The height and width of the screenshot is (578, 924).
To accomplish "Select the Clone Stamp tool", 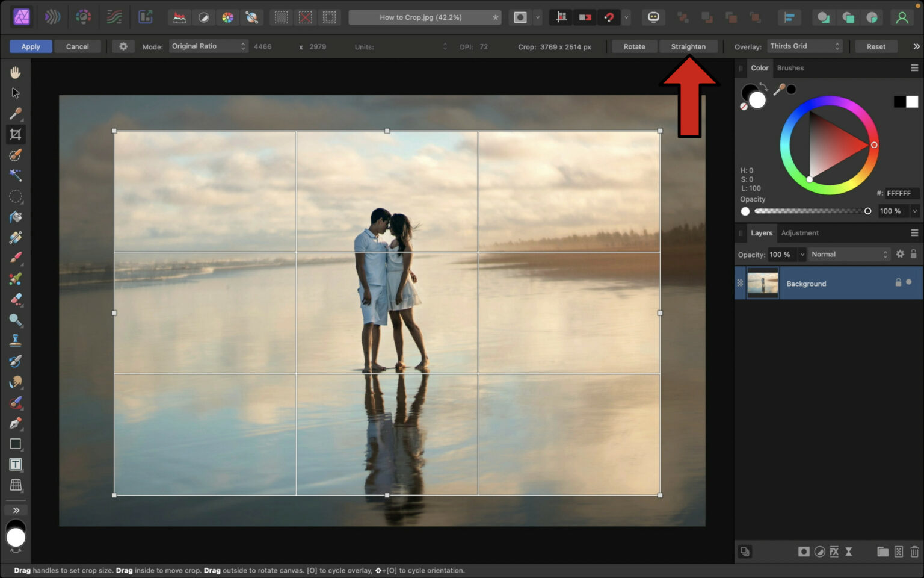I will click(x=16, y=340).
